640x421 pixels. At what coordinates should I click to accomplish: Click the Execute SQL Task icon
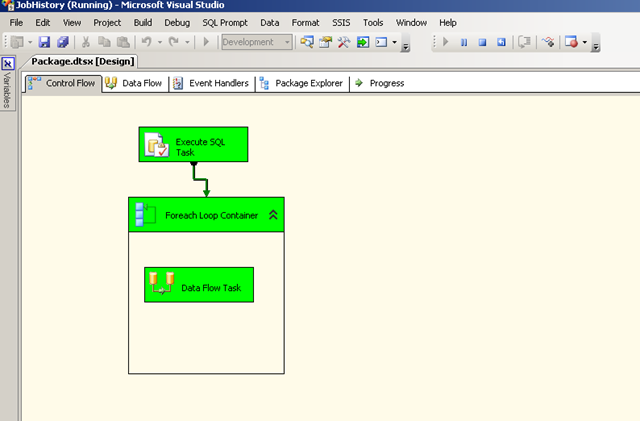(x=157, y=145)
